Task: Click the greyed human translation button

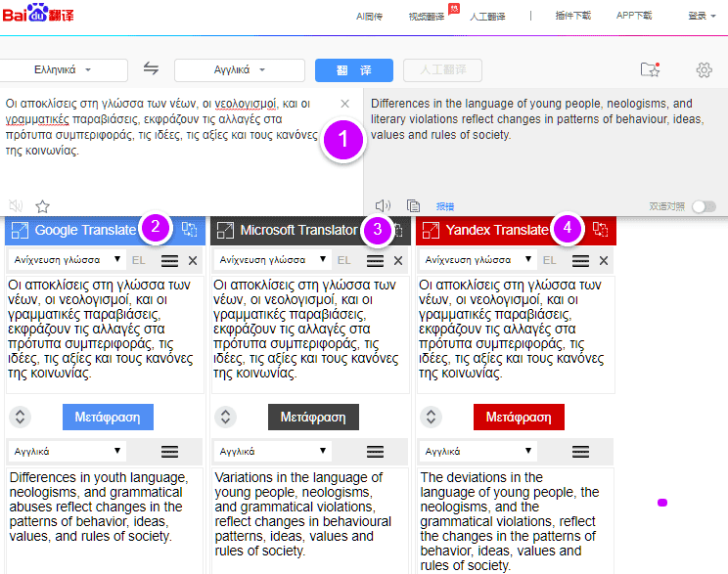Action: 442,70
